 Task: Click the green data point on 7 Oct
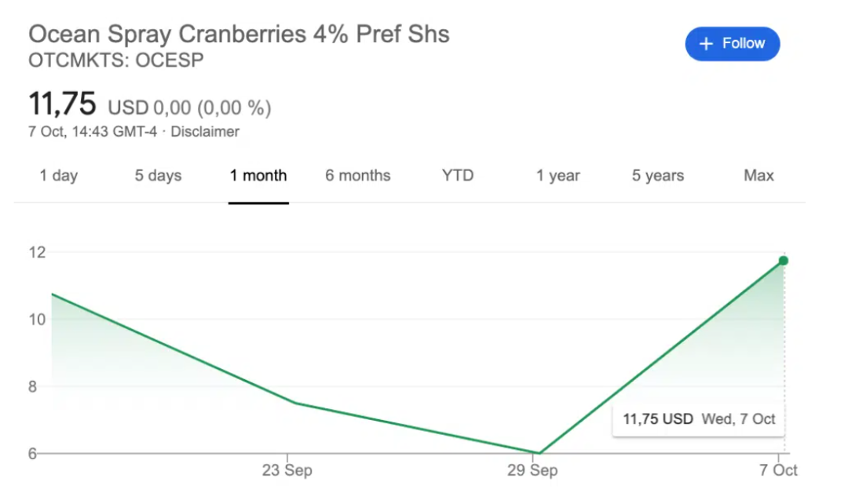783,261
